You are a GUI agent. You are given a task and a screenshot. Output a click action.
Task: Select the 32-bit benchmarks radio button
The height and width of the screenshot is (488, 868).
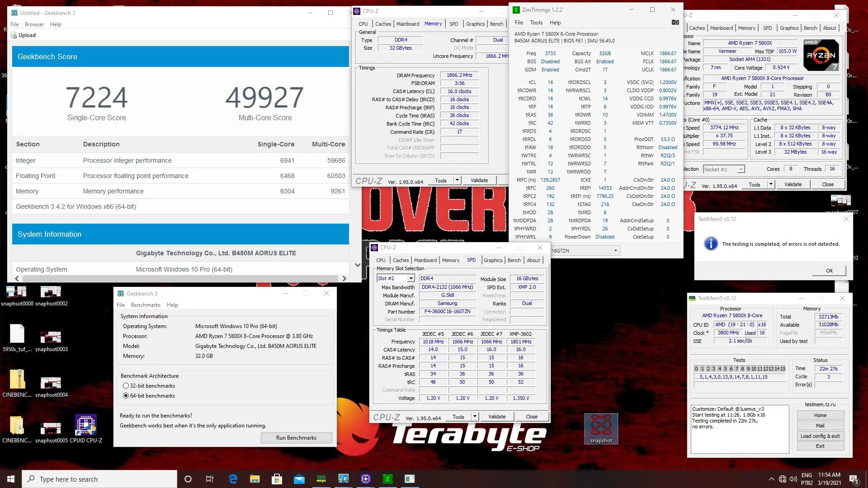pos(126,386)
